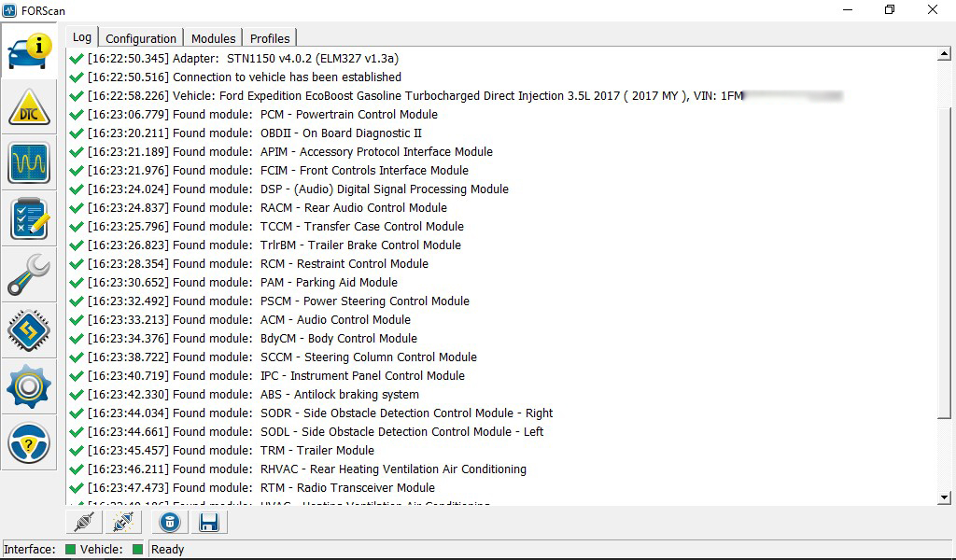Click green check beside Adapter STN1150 entry
Image resolution: width=956 pixels, height=560 pixels.
coord(77,59)
